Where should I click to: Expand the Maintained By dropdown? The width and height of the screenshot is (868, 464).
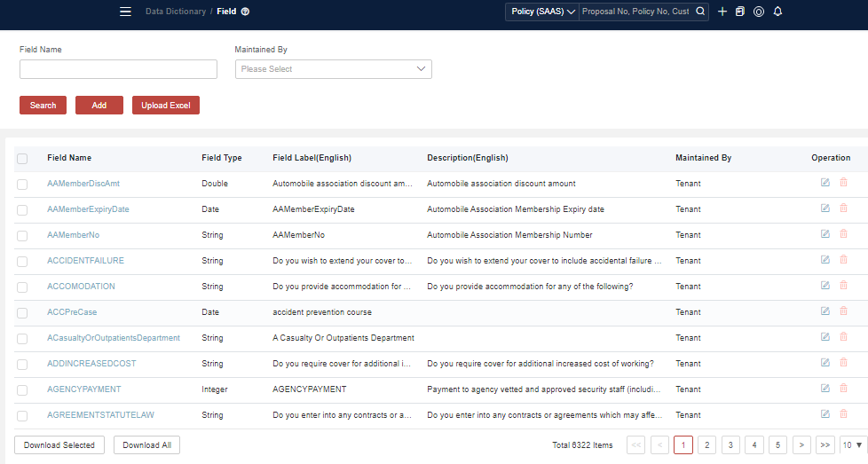click(x=333, y=69)
